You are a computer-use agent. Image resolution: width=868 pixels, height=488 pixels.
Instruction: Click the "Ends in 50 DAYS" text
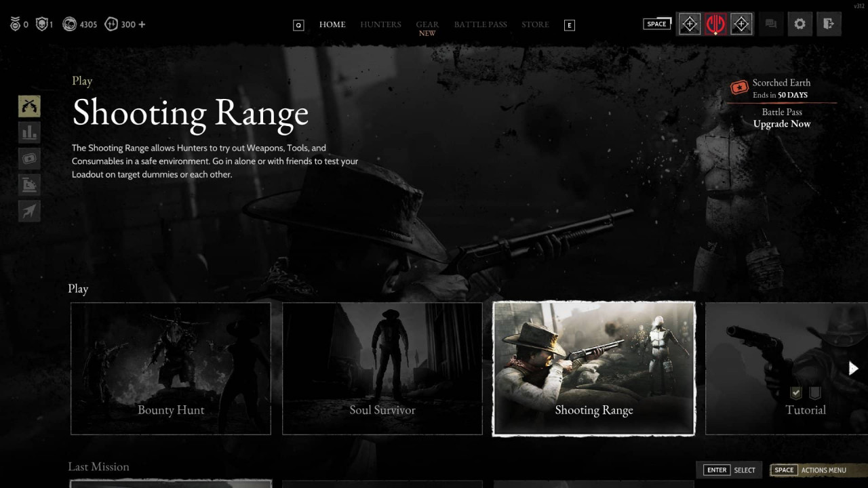tap(780, 96)
